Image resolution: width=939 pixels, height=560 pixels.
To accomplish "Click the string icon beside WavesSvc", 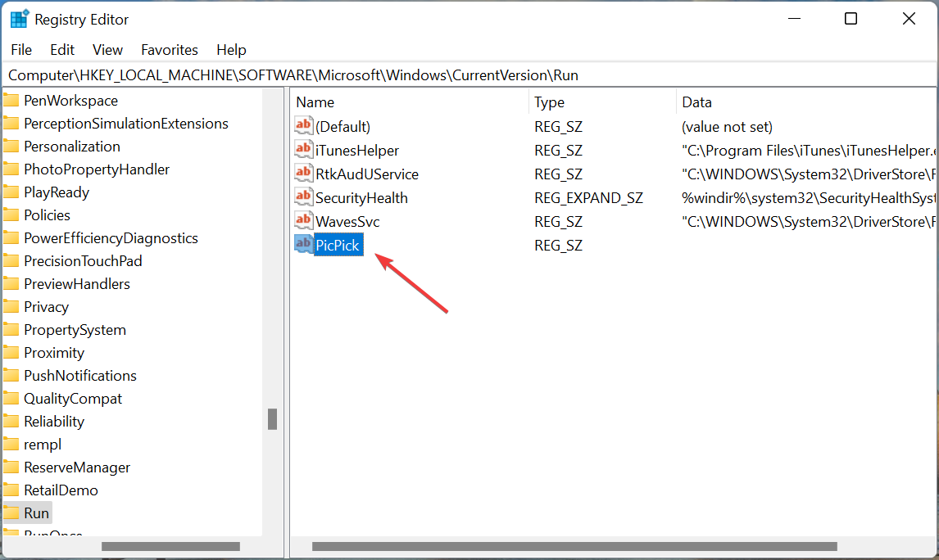I will click(304, 221).
